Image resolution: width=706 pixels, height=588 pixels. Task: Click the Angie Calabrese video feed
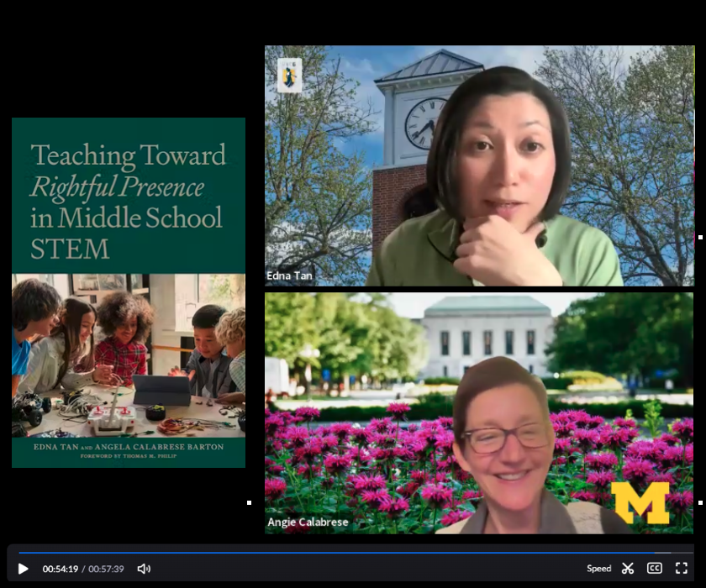[479, 413]
